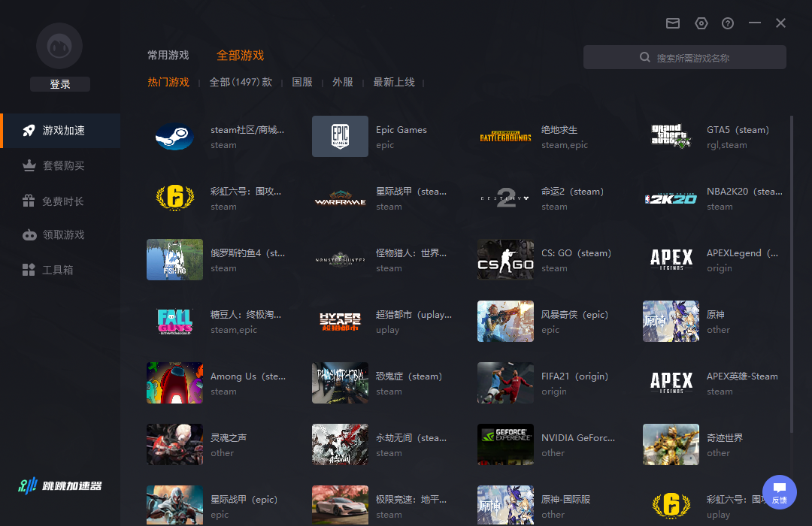Open 套餐购买 in the sidebar

pos(63,165)
